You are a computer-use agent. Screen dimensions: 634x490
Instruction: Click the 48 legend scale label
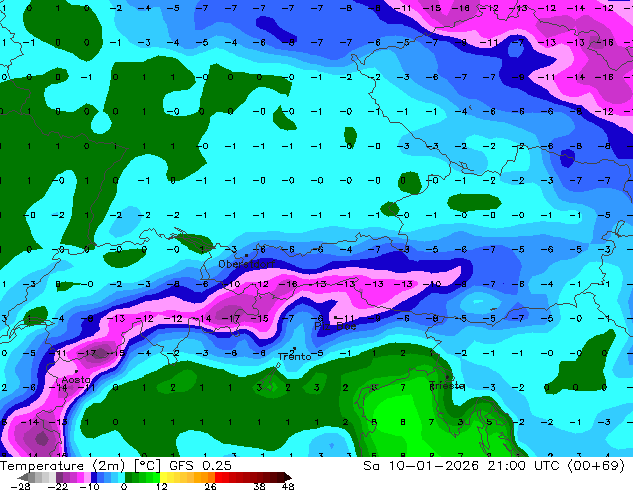[288, 486]
